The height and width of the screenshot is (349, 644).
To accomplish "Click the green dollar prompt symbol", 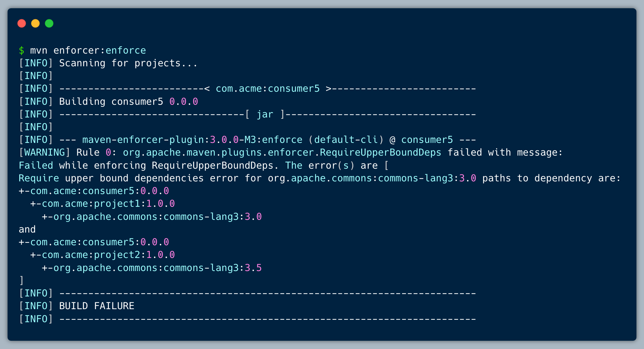I will [21, 50].
